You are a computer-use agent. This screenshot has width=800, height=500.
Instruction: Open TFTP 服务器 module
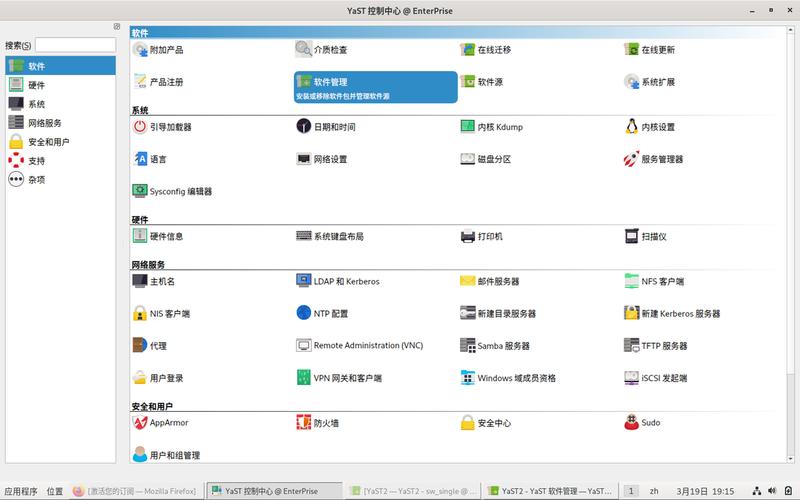(x=656, y=345)
